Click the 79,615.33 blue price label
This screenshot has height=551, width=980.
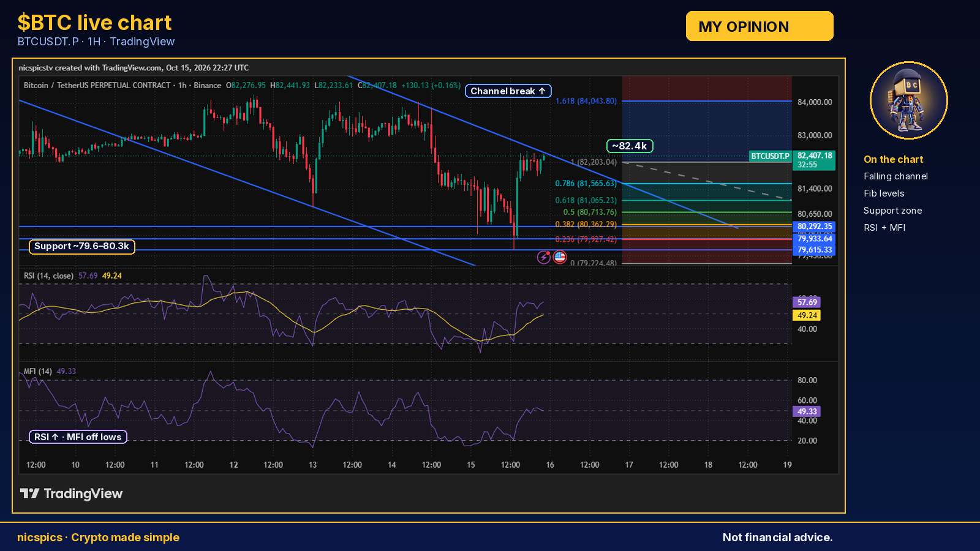coord(814,250)
